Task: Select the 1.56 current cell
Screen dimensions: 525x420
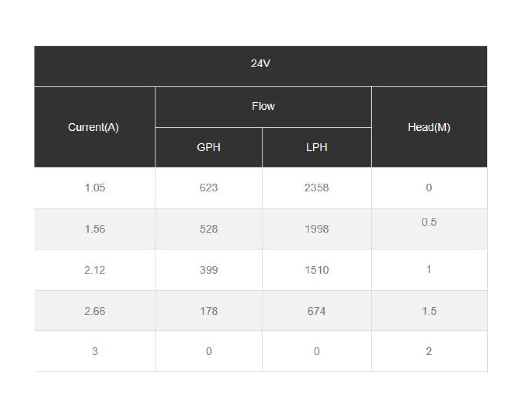Action: 95,229
